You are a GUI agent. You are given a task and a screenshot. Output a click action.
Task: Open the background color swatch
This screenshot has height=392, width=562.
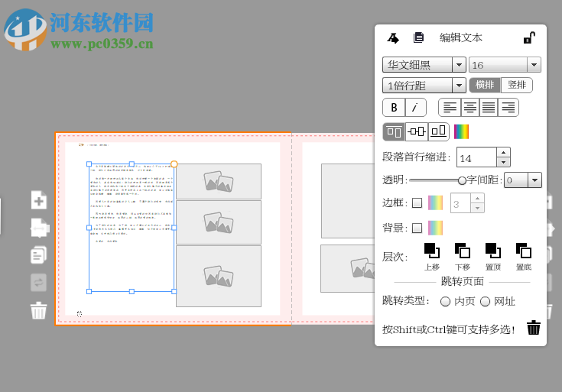point(436,228)
